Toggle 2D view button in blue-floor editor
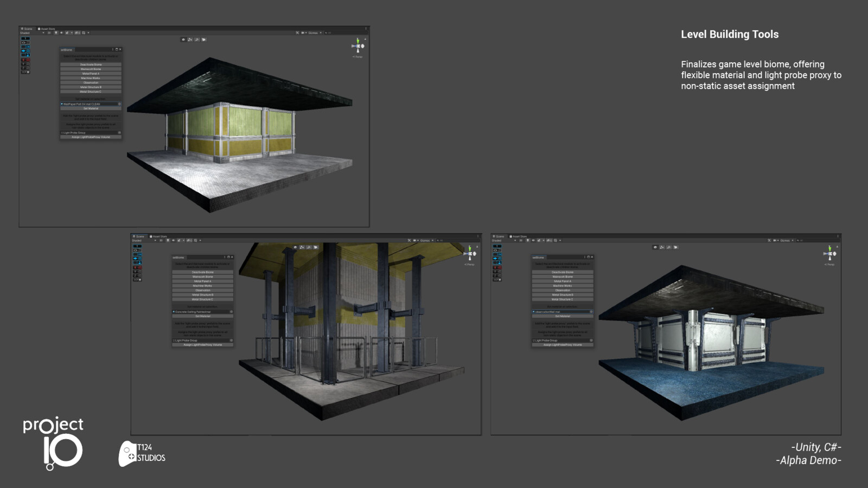 (x=521, y=240)
